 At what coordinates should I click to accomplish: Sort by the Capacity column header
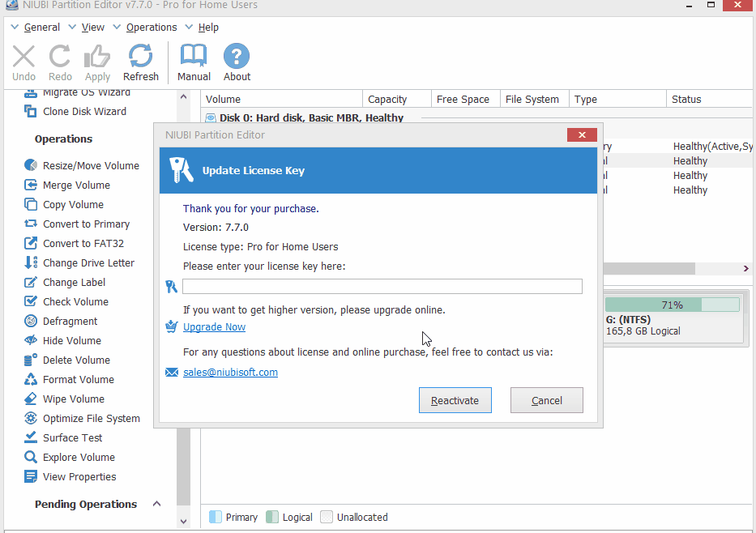point(397,100)
